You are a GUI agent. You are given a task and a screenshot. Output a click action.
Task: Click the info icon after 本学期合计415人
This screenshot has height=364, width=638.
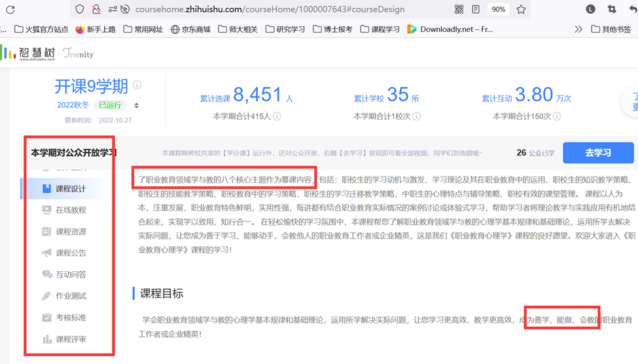pyautogui.click(x=277, y=116)
